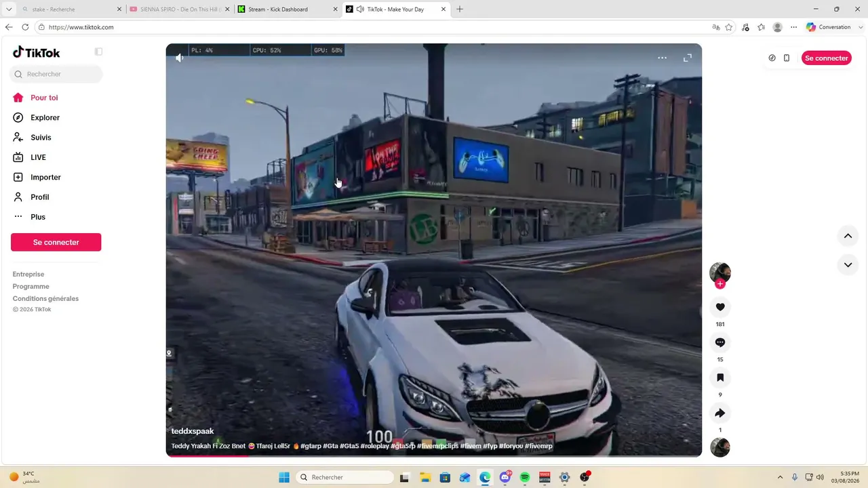This screenshot has width=868, height=488.
Task: Follow the creator with plus badge
Action: tap(720, 284)
